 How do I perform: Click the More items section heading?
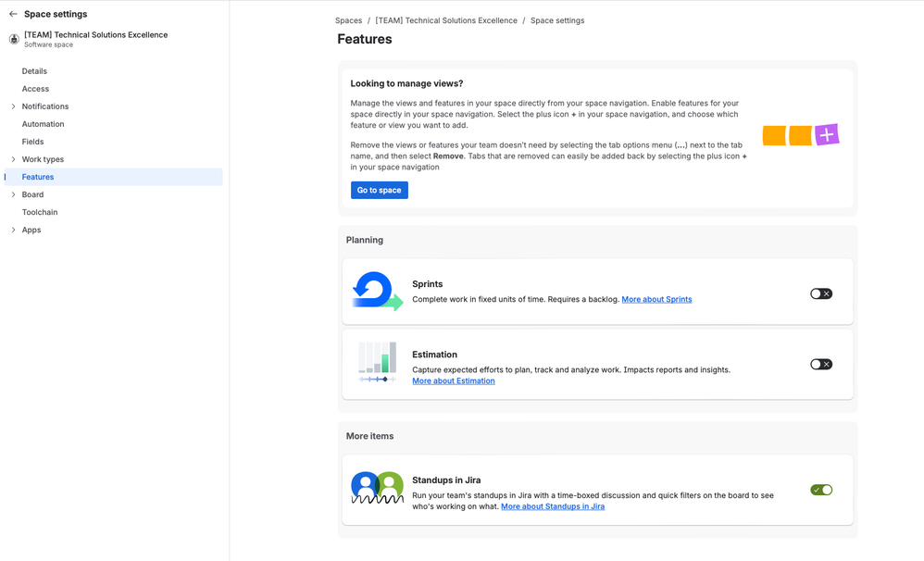[370, 437]
